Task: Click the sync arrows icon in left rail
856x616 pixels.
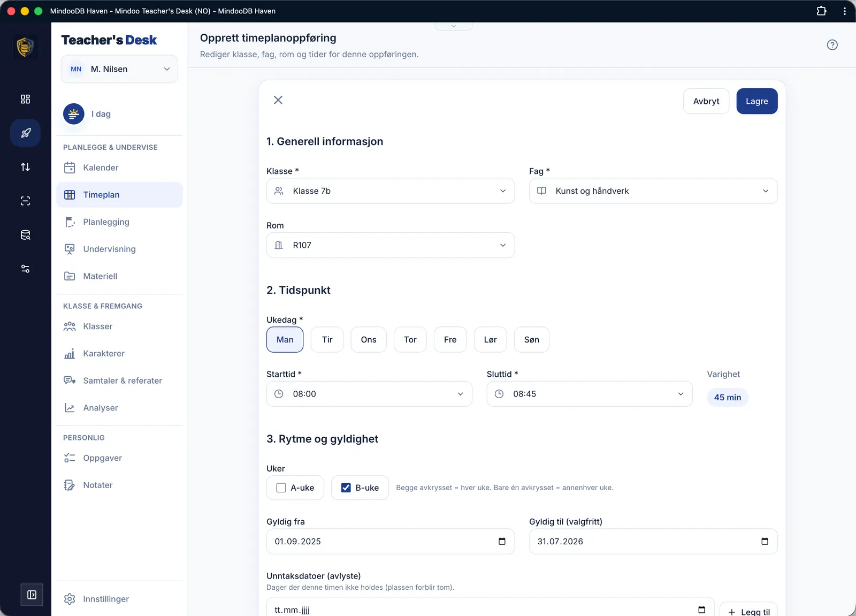Action: (x=25, y=167)
